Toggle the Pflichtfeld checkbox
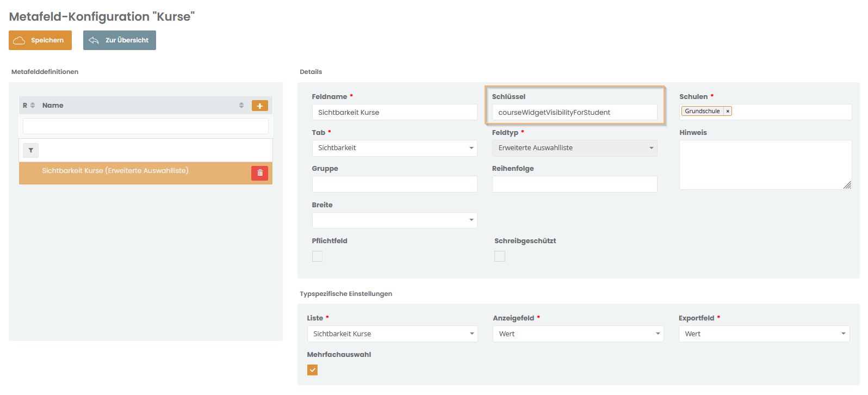The width and height of the screenshot is (868, 395). (317, 256)
